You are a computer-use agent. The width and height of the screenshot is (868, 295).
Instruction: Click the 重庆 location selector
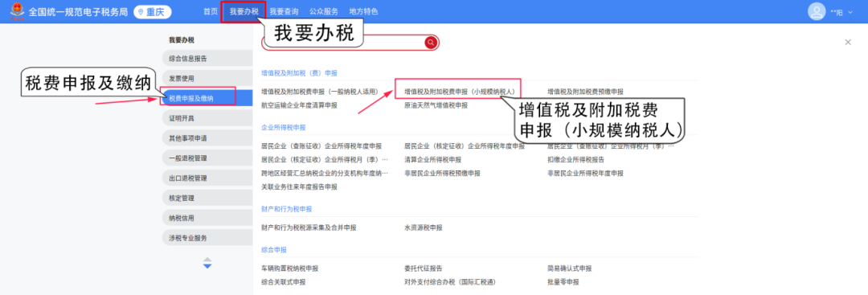click(153, 12)
